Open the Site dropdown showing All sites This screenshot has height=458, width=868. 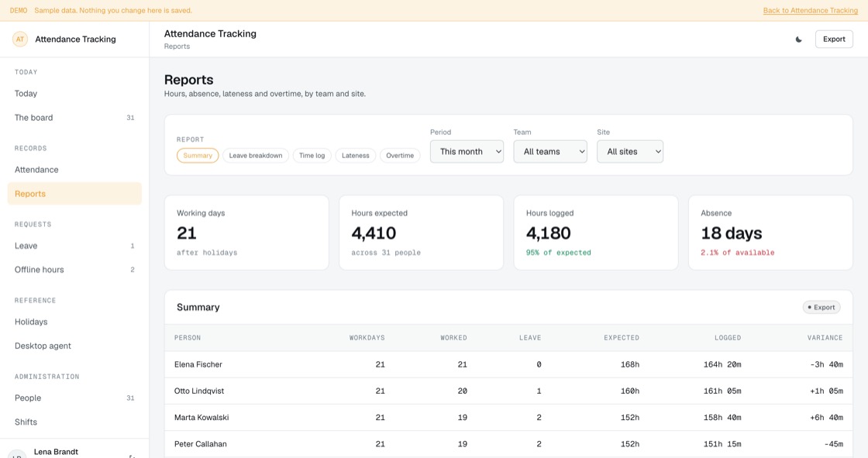coord(629,152)
